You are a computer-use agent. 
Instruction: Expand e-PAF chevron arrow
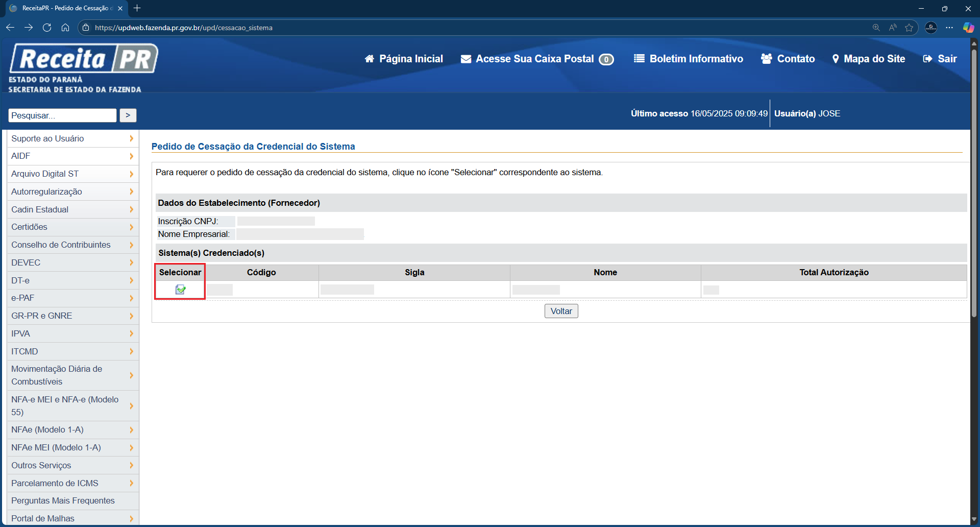[131, 298]
